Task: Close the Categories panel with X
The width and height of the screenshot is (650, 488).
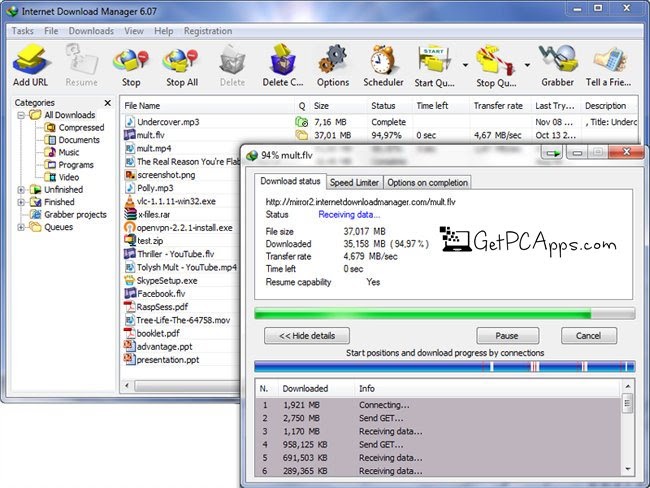Action: [x=108, y=102]
